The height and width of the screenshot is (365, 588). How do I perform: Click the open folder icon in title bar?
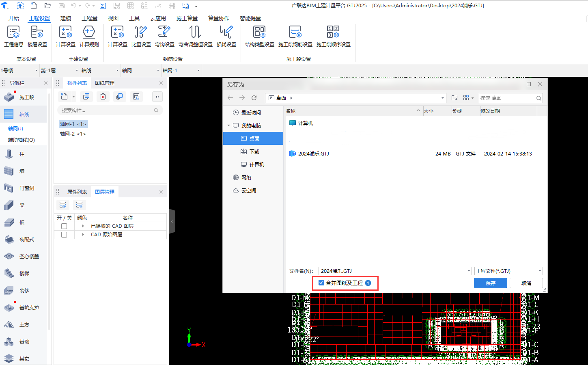point(47,6)
